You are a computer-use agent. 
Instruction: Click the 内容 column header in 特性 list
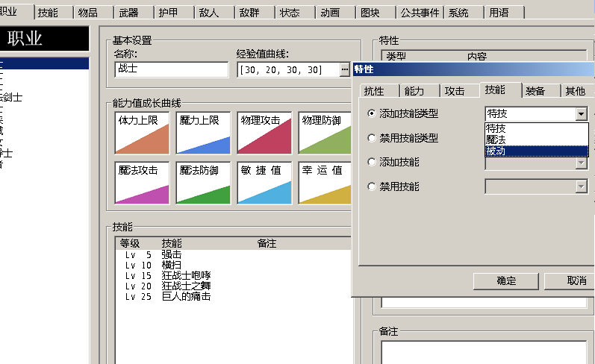click(x=477, y=56)
